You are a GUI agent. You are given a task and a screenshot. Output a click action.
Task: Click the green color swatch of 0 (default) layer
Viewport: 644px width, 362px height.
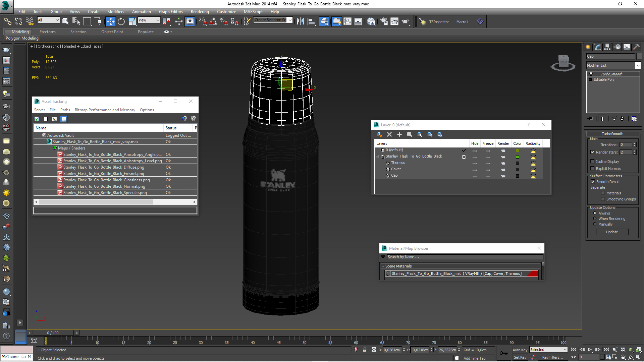tap(518, 150)
